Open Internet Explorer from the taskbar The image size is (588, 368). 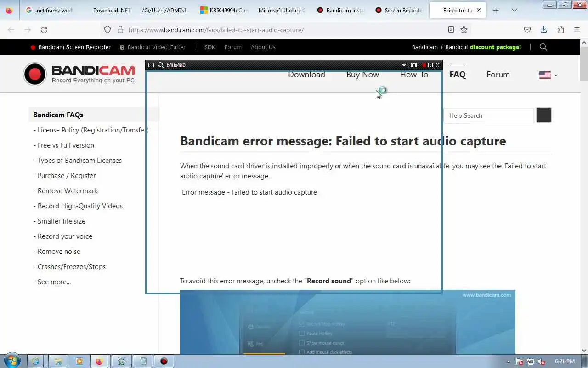pos(36,361)
